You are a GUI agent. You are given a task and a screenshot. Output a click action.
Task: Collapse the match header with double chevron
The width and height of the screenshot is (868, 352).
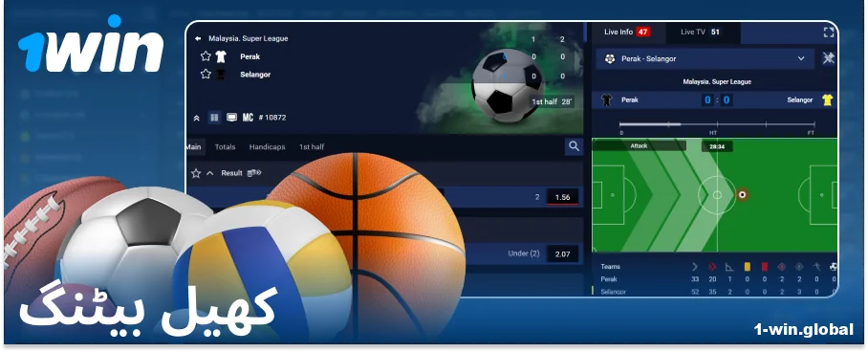(x=196, y=118)
